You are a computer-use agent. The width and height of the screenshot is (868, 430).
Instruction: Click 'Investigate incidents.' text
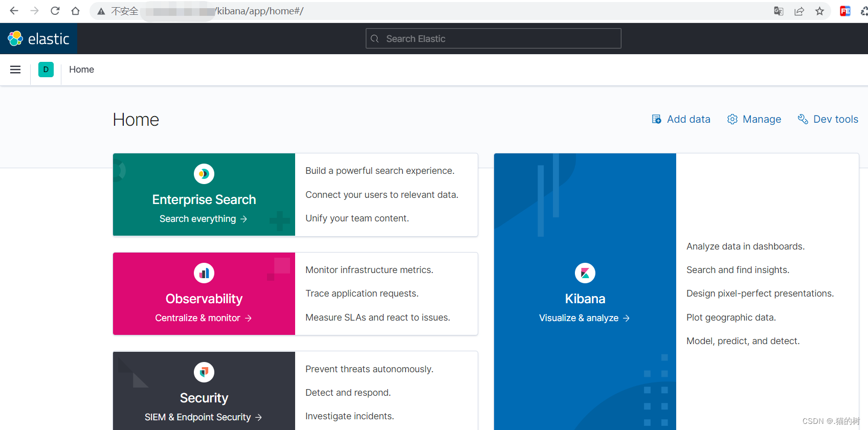pos(350,416)
